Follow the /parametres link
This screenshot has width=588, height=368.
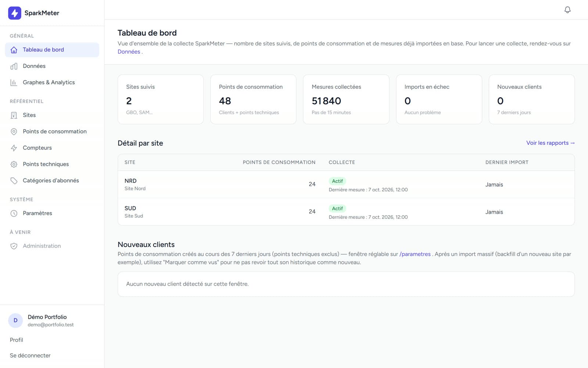click(x=415, y=254)
